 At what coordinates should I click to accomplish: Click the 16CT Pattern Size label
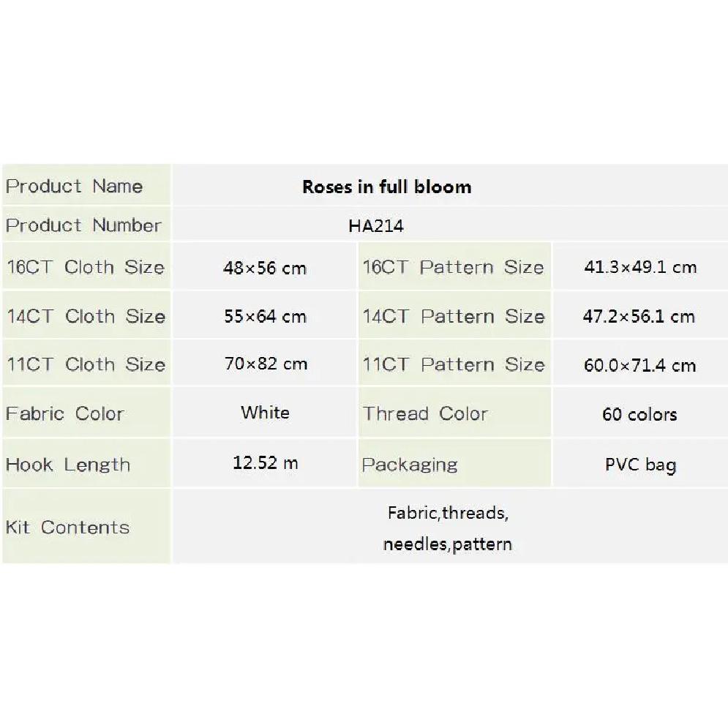(453, 267)
